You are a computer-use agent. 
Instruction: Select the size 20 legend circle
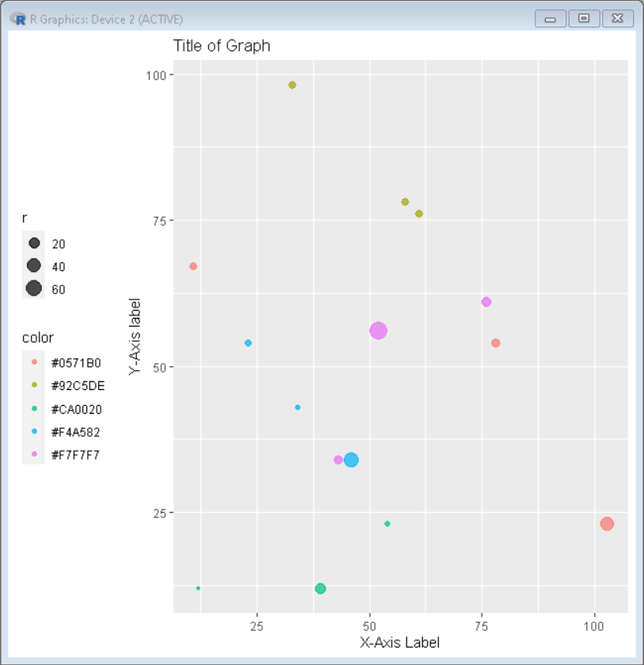pyautogui.click(x=33, y=243)
